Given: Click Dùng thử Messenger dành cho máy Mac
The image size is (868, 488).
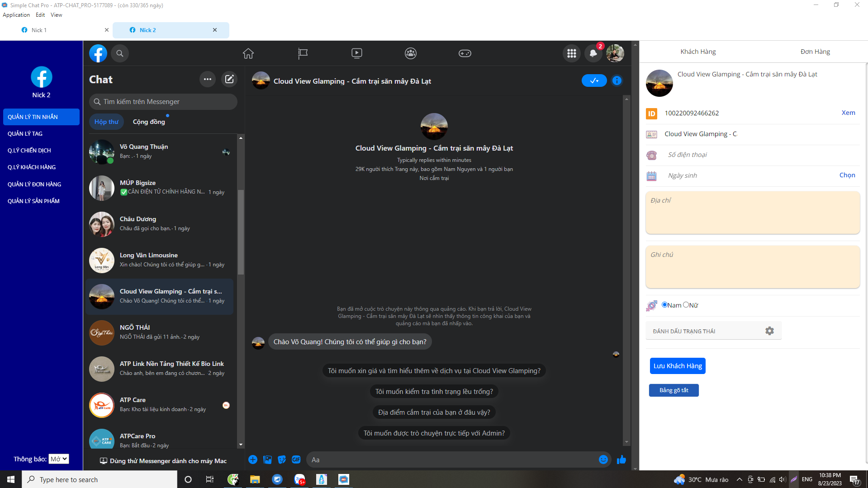Looking at the screenshot, I should pos(163,461).
